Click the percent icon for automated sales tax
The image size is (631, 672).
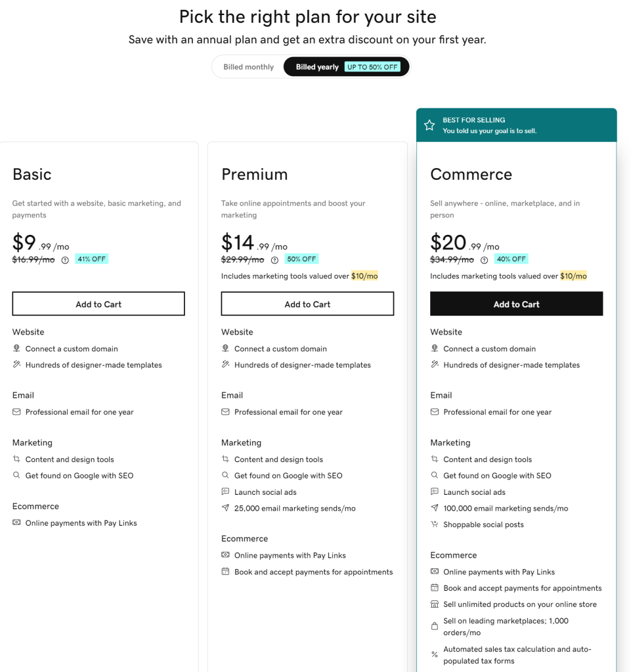click(x=434, y=654)
